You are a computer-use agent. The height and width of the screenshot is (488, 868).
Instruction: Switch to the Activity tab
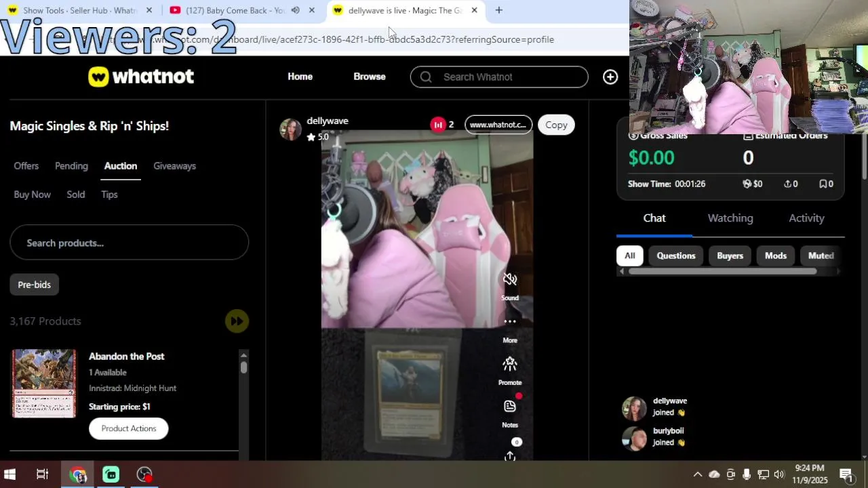point(806,218)
